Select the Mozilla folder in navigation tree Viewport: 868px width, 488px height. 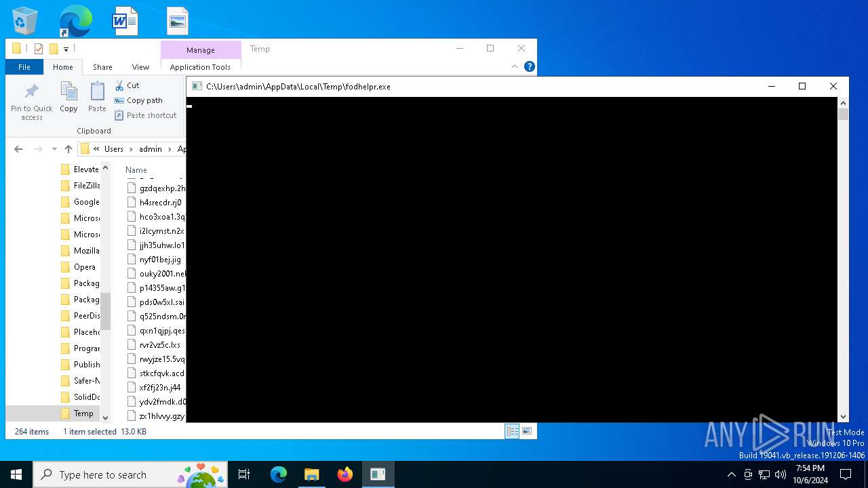(86, 251)
